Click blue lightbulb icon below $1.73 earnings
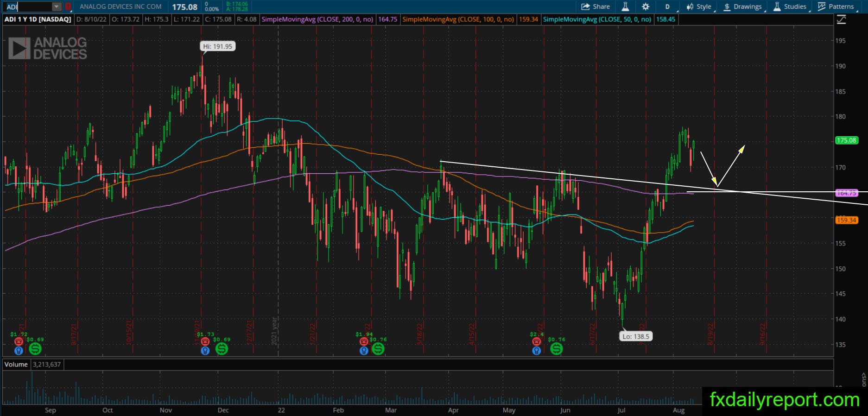The width and height of the screenshot is (868, 416). click(205, 351)
